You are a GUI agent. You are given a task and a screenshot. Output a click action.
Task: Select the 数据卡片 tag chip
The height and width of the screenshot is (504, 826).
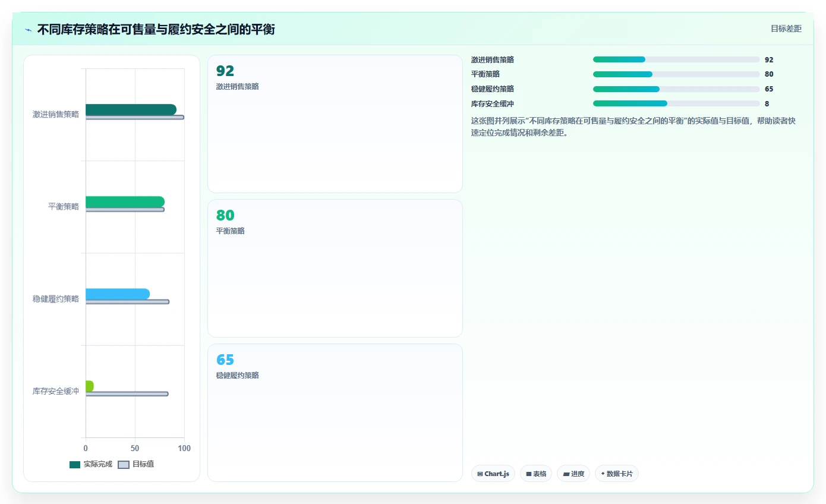(617, 474)
